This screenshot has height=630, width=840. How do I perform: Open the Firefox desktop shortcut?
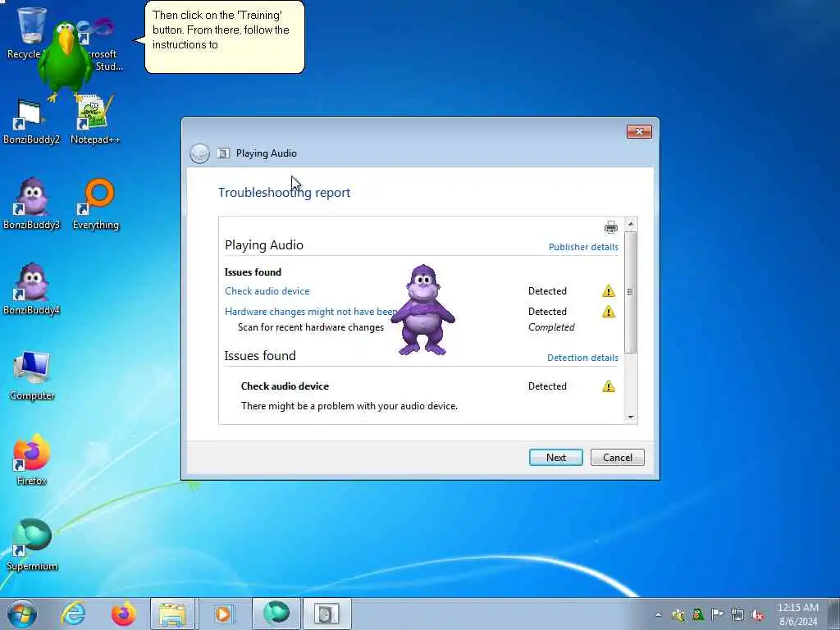point(32,461)
